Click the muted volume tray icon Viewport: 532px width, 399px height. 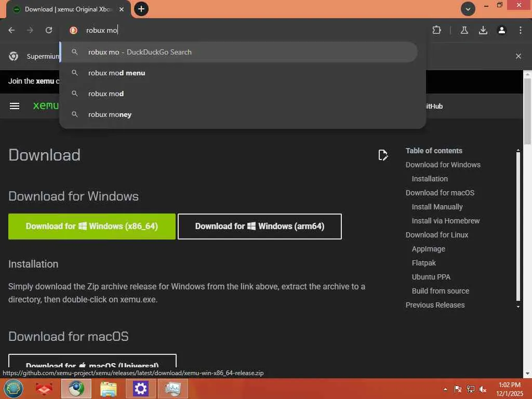point(483,389)
